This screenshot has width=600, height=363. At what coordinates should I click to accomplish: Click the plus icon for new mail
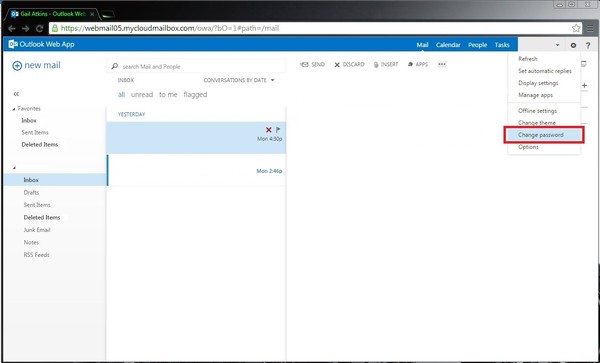point(17,66)
